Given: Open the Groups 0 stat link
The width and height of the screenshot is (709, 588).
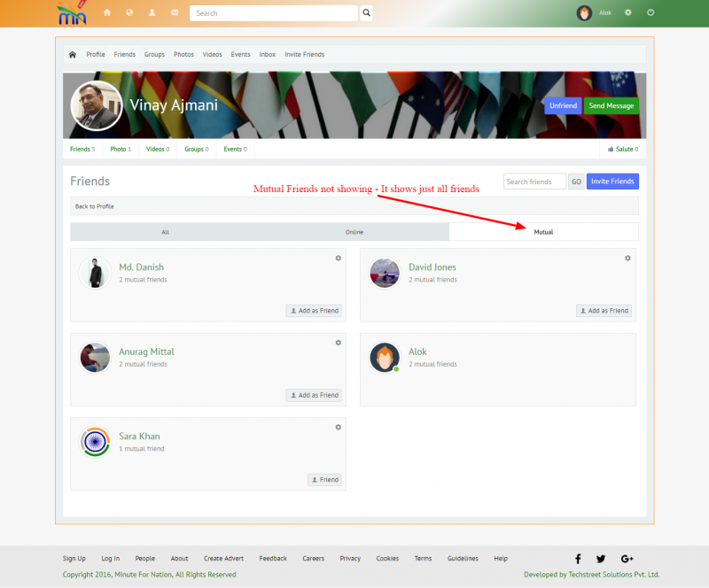Looking at the screenshot, I should click(196, 149).
